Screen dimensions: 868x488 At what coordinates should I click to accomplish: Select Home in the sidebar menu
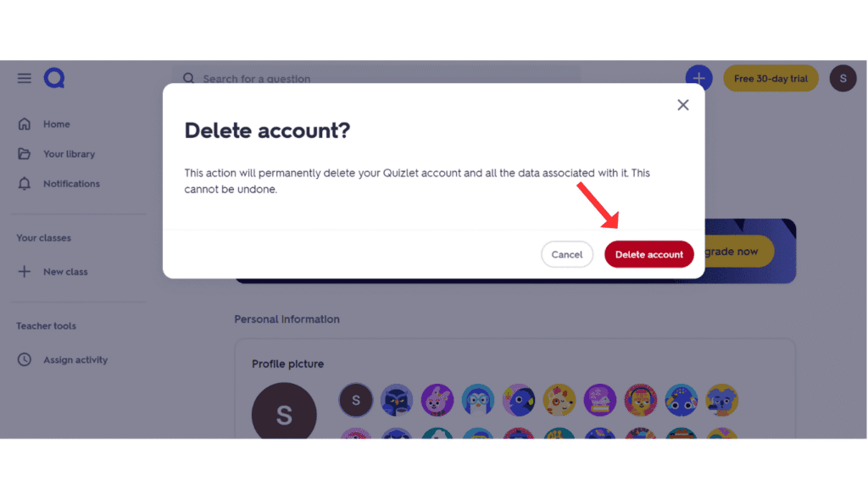tap(56, 124)
